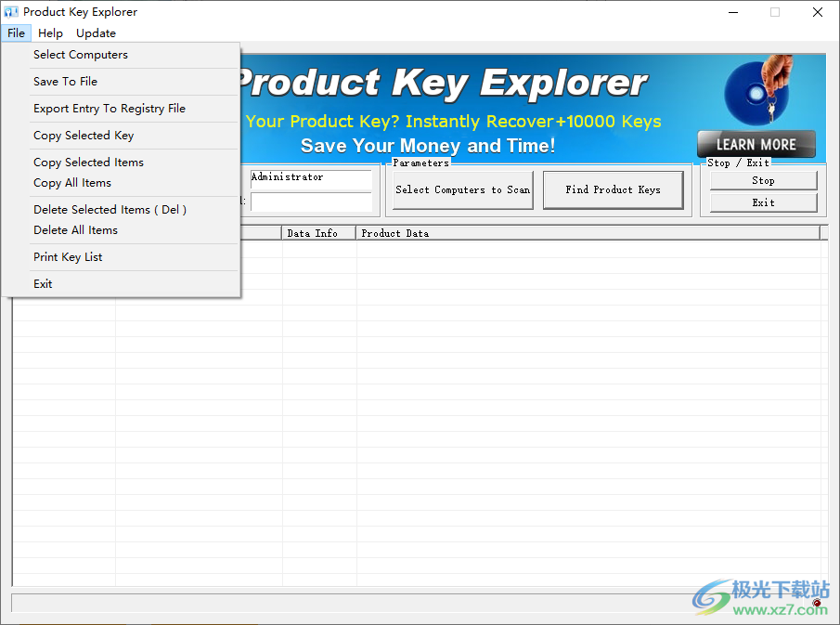Screen dimensions: 840x625
Task: Click the Product Data column header
Action: (588, 233)
